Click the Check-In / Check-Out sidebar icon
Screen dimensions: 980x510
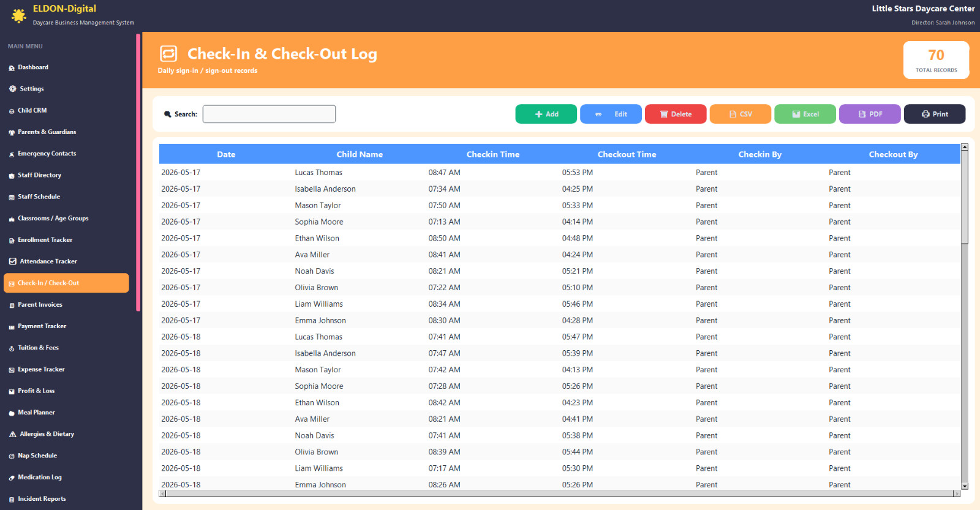point(12,283)
